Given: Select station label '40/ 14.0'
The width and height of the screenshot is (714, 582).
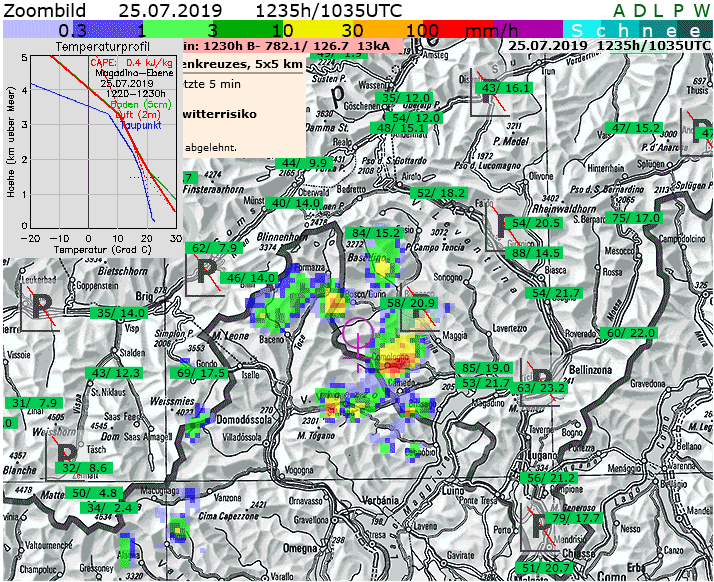Looking at the screenshot, I should 294,203.
